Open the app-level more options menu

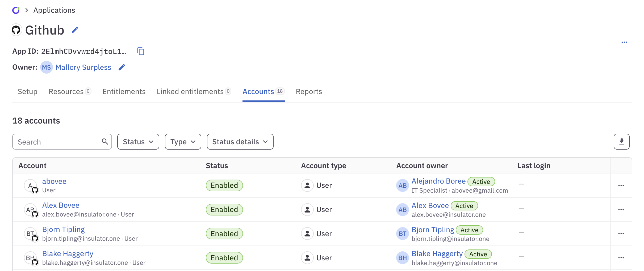[x=624, y=42]
